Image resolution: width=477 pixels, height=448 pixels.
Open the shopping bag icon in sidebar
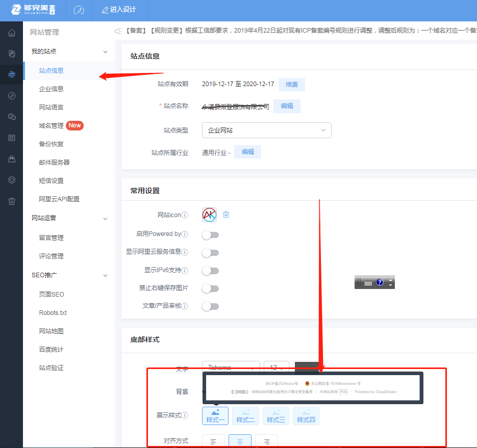11,159
